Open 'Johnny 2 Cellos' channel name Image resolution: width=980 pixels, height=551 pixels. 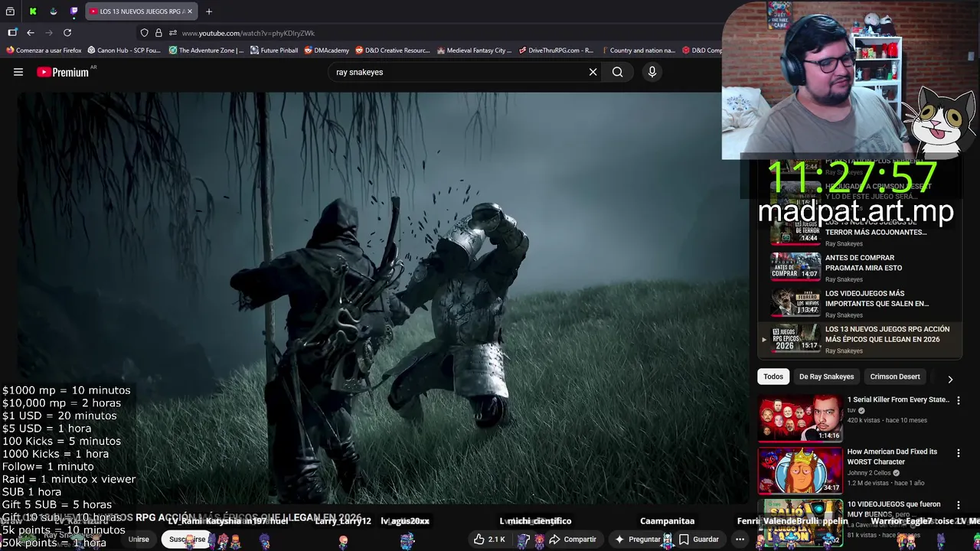[x=868, y=473]
